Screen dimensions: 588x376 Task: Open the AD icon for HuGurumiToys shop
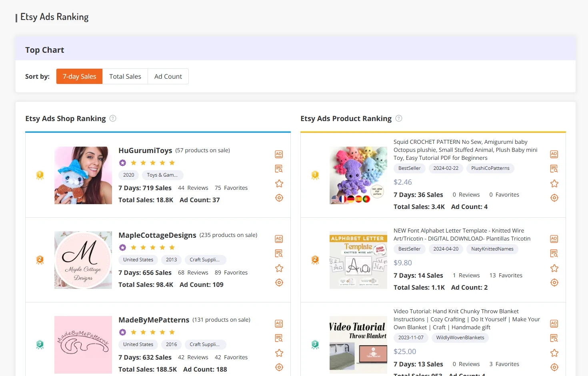point(279,154)
